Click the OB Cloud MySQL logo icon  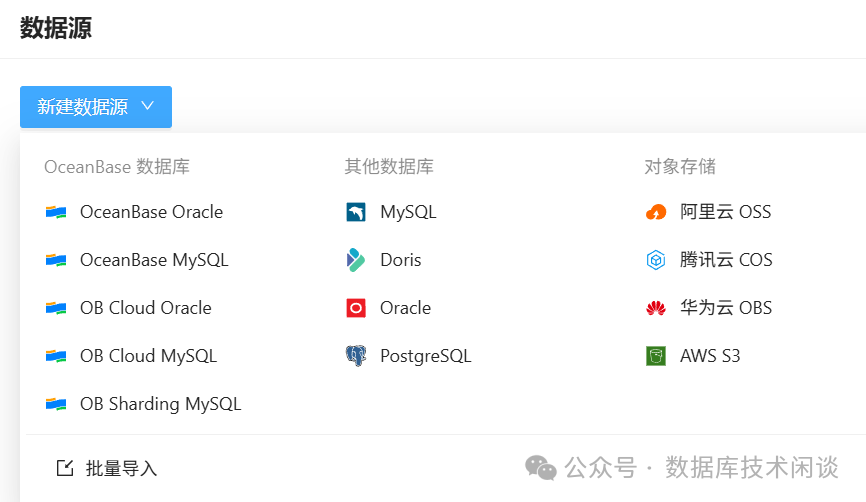[56, 356]
